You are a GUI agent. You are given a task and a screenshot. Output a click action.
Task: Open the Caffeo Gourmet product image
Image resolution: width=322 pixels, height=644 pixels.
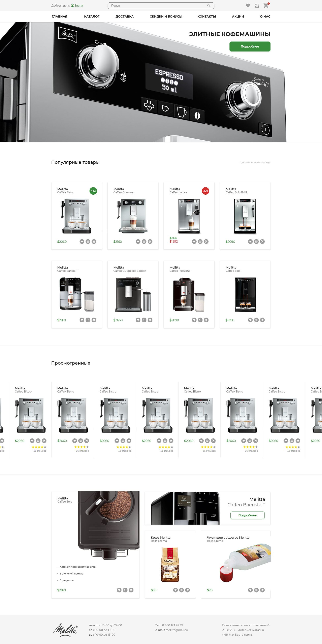click(132, 216)
